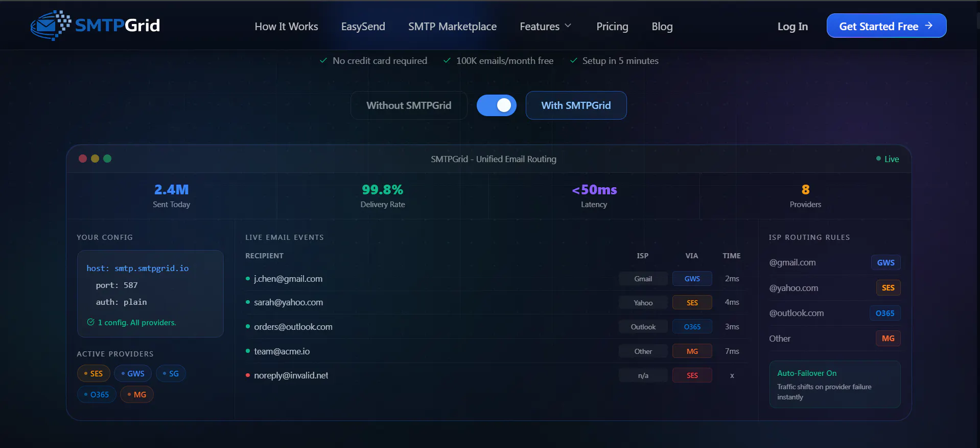Click the Outlook ISP tag in the orders row
This screenshot has width=980, height=448.
pyautogui.click(x=643, y=327)
